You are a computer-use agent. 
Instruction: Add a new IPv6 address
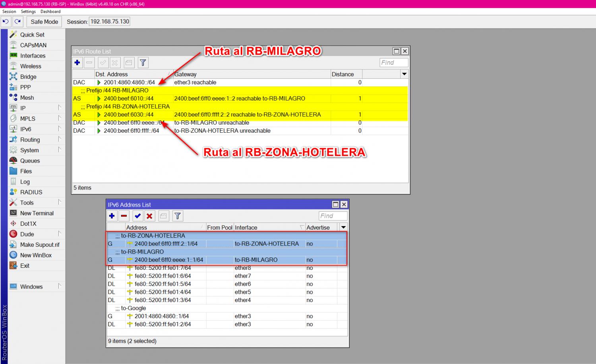[x=112, y=216]
